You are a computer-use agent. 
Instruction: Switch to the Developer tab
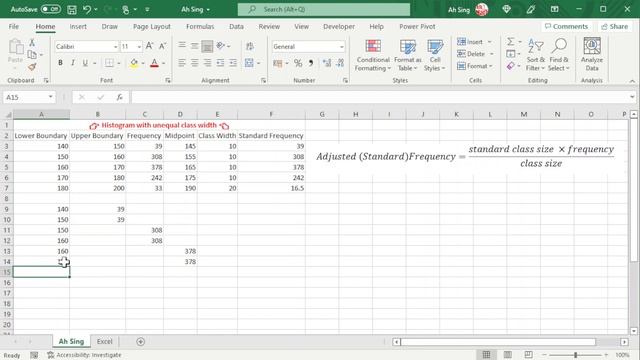point(339,27)
